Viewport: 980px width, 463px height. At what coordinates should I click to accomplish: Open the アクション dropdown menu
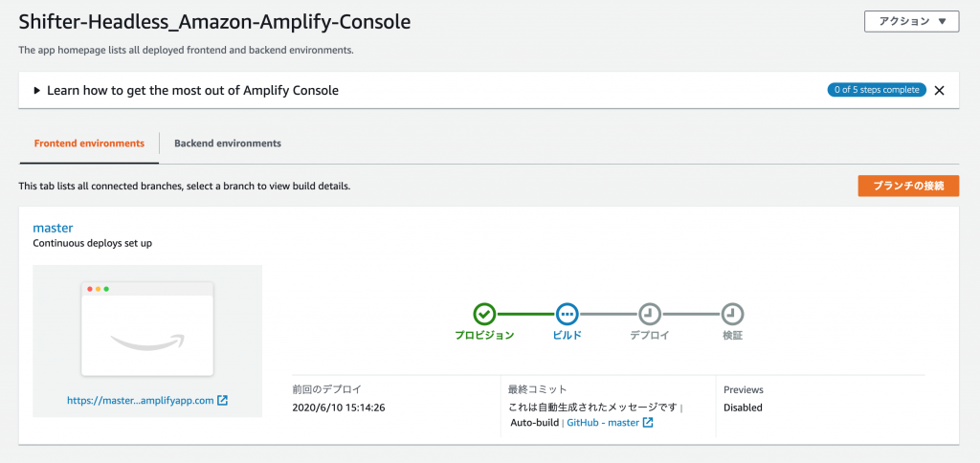tap(911, 21)
